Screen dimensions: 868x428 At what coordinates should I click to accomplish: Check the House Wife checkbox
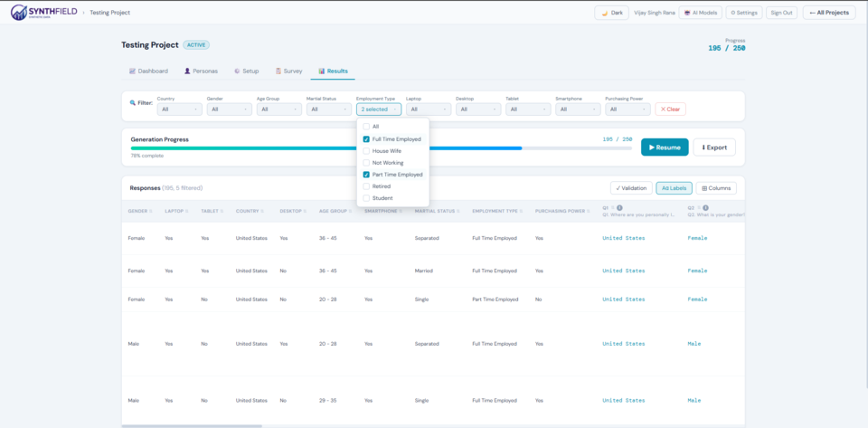coord(366,150)
